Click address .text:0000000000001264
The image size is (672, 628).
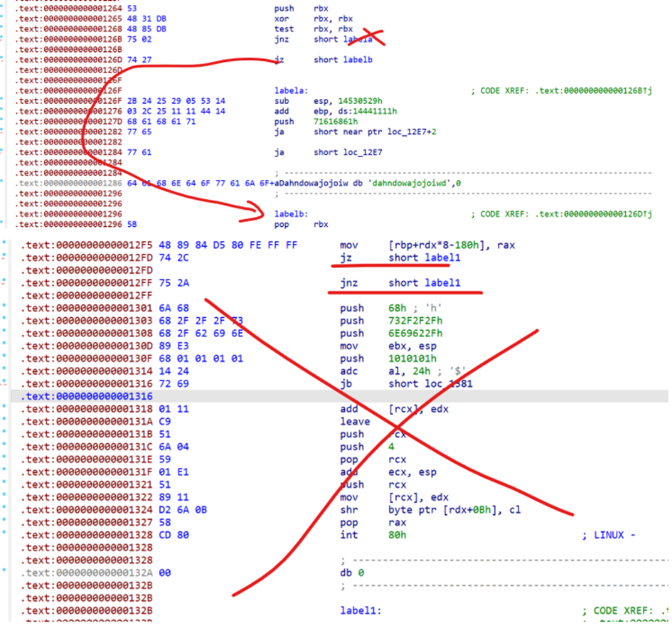tap(68, 8)
